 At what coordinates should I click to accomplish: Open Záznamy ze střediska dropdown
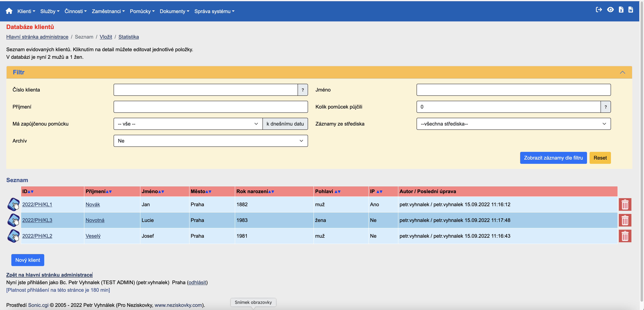513,124
